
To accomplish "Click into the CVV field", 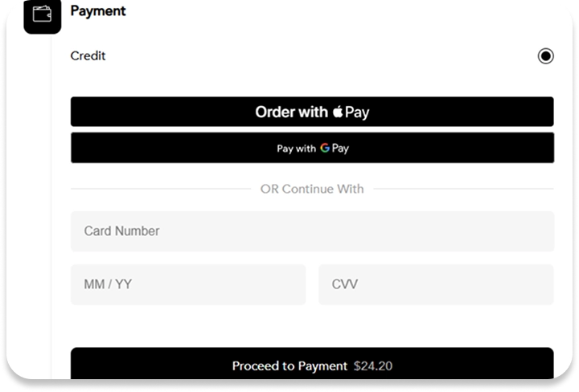I will coord(436,284).
